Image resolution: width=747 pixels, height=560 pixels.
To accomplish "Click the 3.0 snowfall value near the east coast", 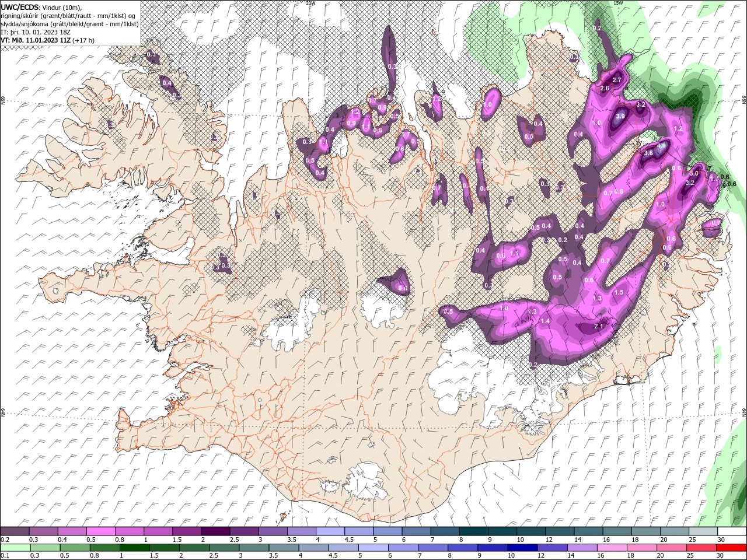I will point(694,173).
